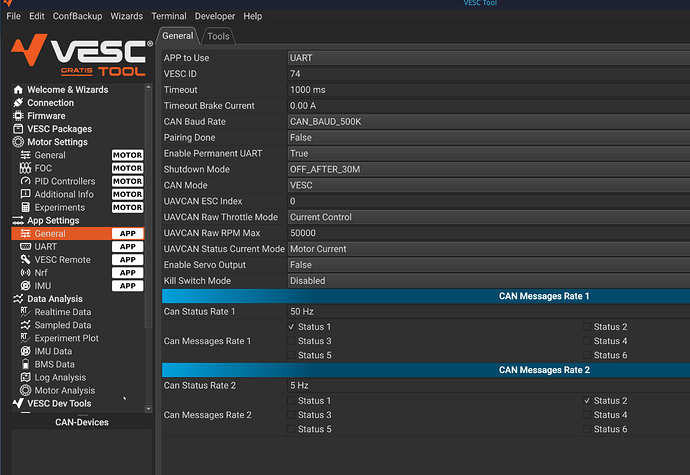Click the Sampled Data wave icon

pyautogui.click(x=26, y=325)
